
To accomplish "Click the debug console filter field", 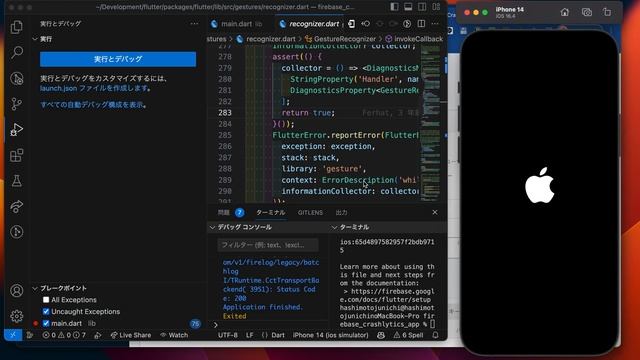I will [x=268, y=245].
